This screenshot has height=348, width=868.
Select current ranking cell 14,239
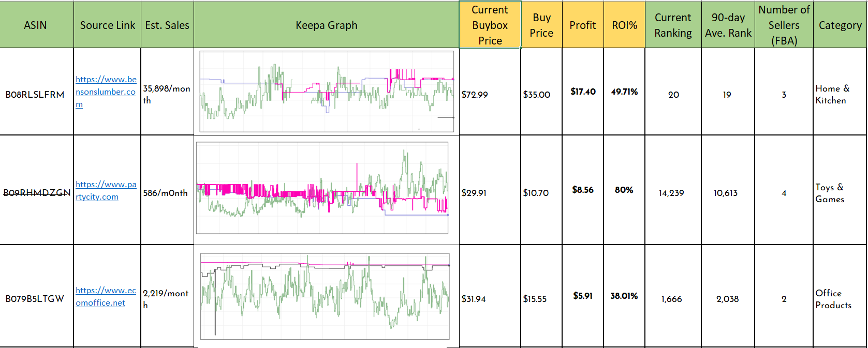pos(673,190)
